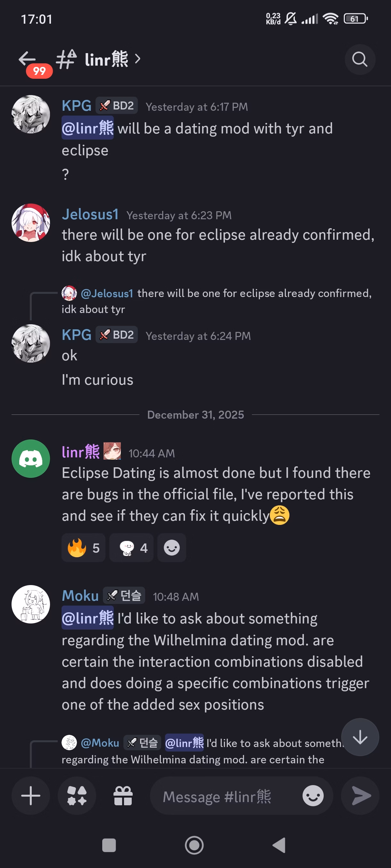This screenshot has width=391, height=868.
Task: Jump to replied Moku message preview
Action: pyautogui.click(x=203, y=751)
